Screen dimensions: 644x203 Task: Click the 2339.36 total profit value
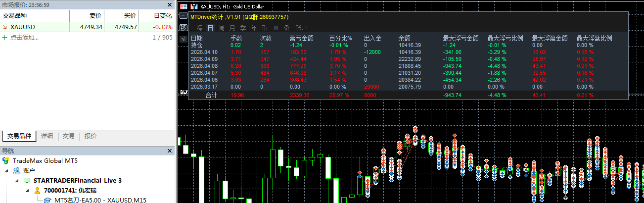pyautogui.click(x=299, y=96)
